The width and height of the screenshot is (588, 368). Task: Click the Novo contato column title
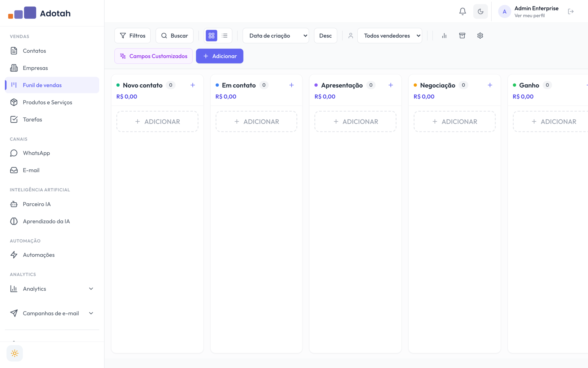[x=143, y=85]
